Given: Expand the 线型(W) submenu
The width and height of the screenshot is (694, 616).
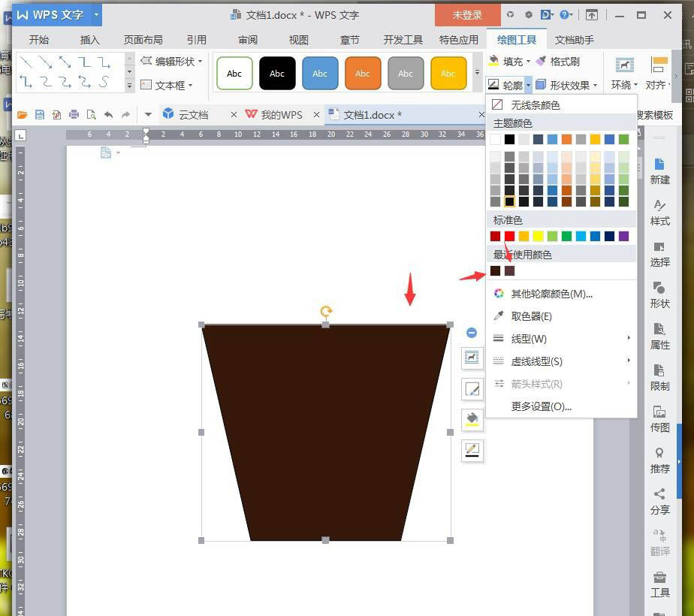Looking at the screenshot, I should point(561,339).
